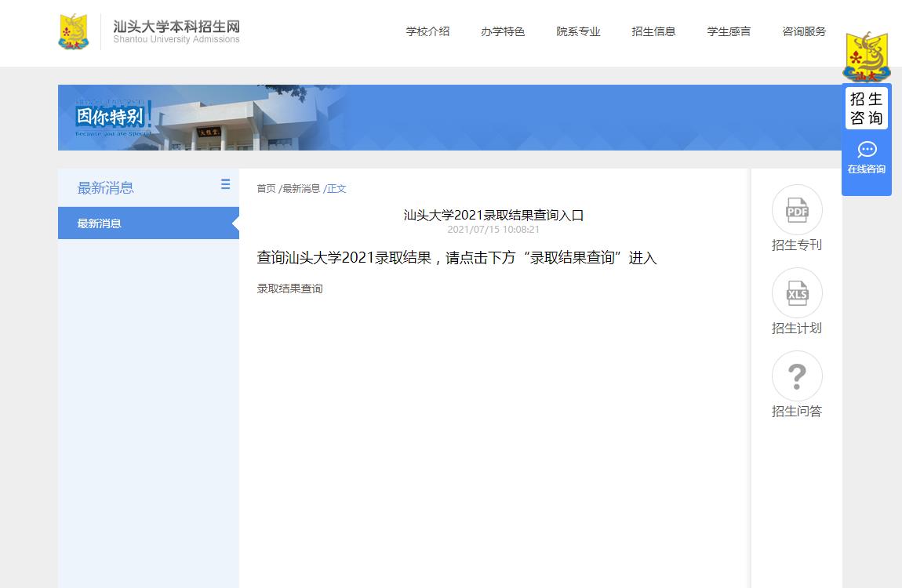Open the 招生信息 navigation menu
Image resolution: width=902 pixels, height=588 pixels.
click(653, 31)
